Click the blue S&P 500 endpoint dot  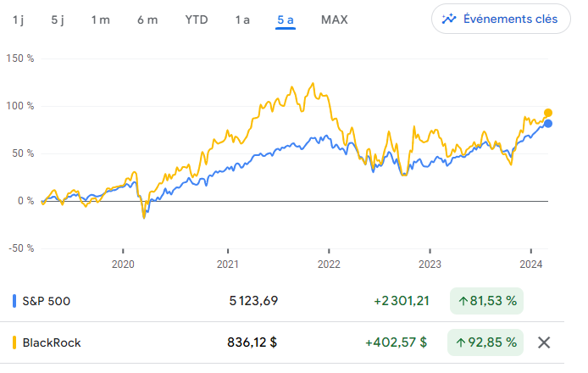coord(548,124)
